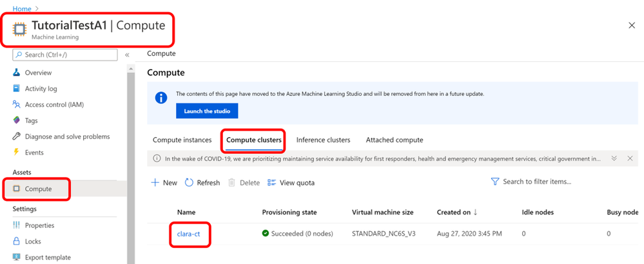Viewport: 644px width, 264px height.
Task: Create a New compute cluster
Action: [164, 183]
